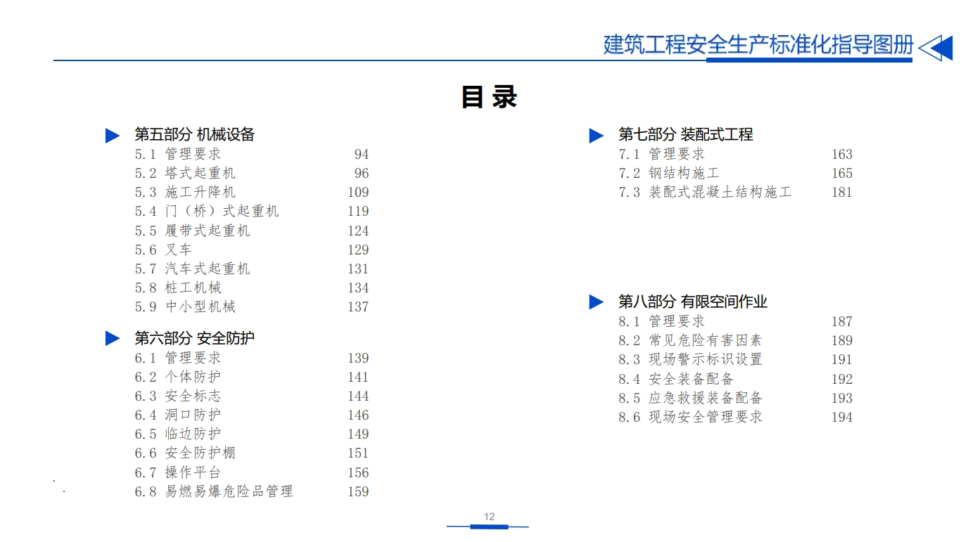Select the 第七部分 装配式工程 section heading
Image resolution: width=980 pixels, height=542 pixels.
(x=686, y=135)
